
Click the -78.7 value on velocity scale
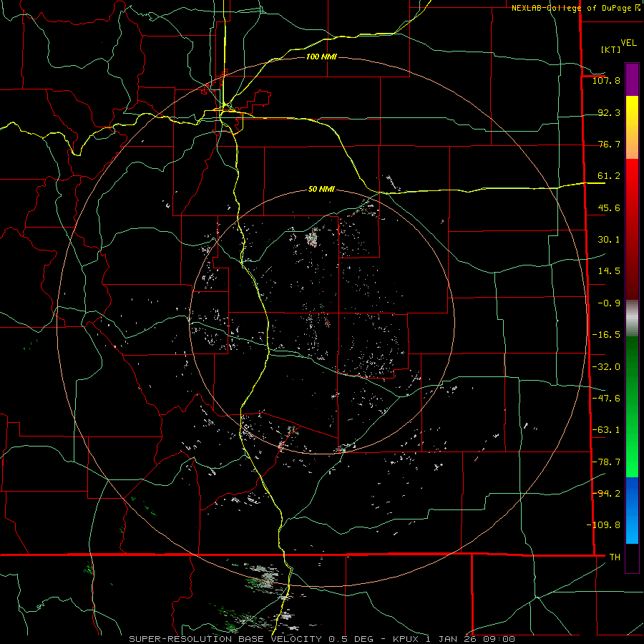606,462
